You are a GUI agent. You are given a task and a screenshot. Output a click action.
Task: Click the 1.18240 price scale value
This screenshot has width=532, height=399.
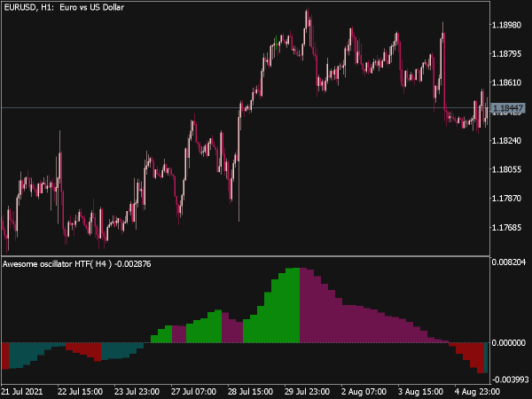[506, 140]
